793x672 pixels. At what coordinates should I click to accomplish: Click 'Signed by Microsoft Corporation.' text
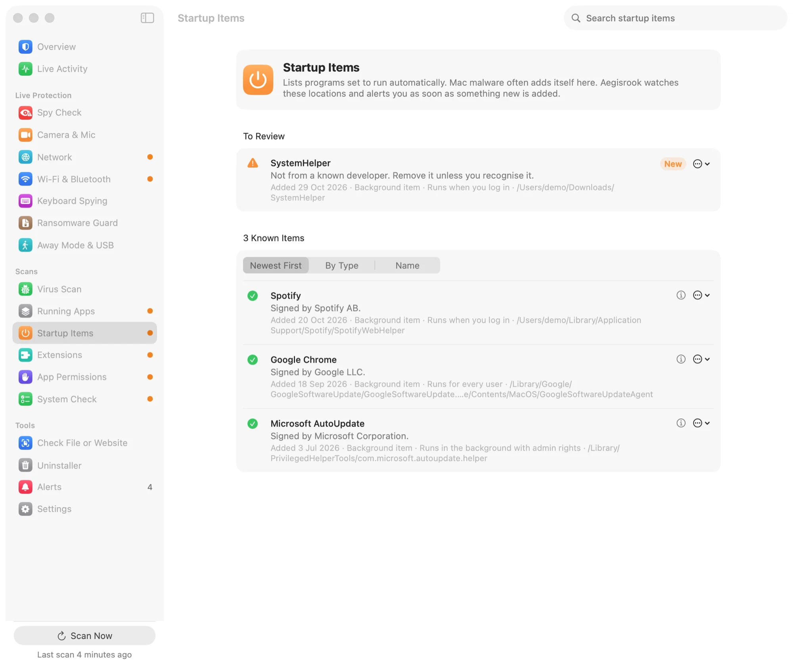pos(339,436)
